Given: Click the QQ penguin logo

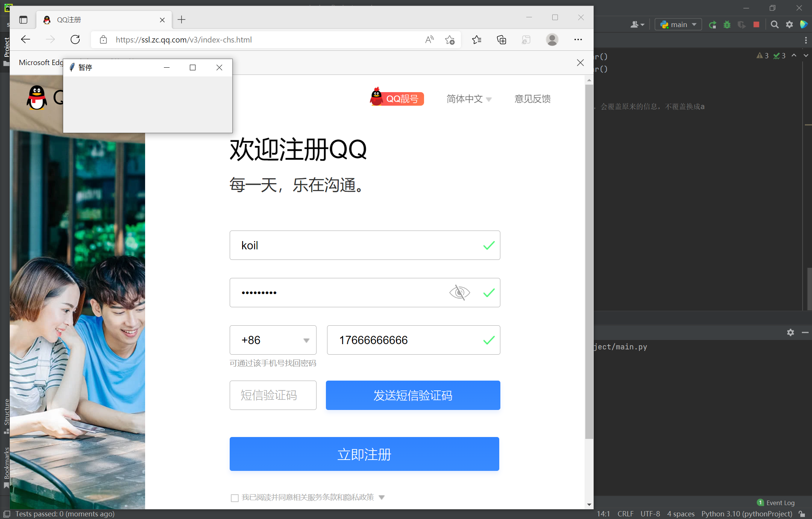Looking at the screenshot, I should (x=37, y=97).
